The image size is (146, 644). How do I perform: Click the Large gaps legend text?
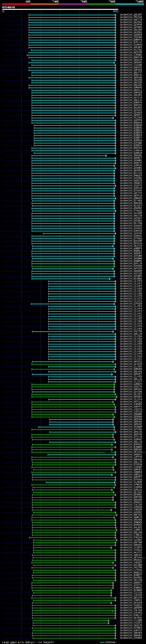point(28,642)
